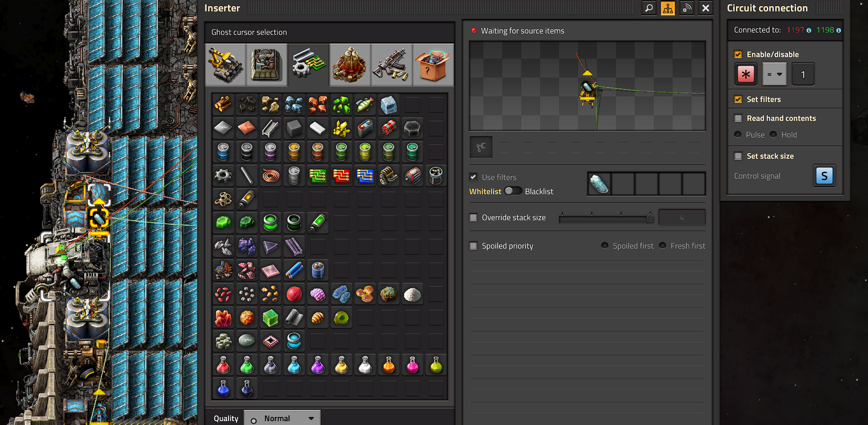The image size is (868, 425).
Task: Select the raw fish icon
Action: pos(365,104)
